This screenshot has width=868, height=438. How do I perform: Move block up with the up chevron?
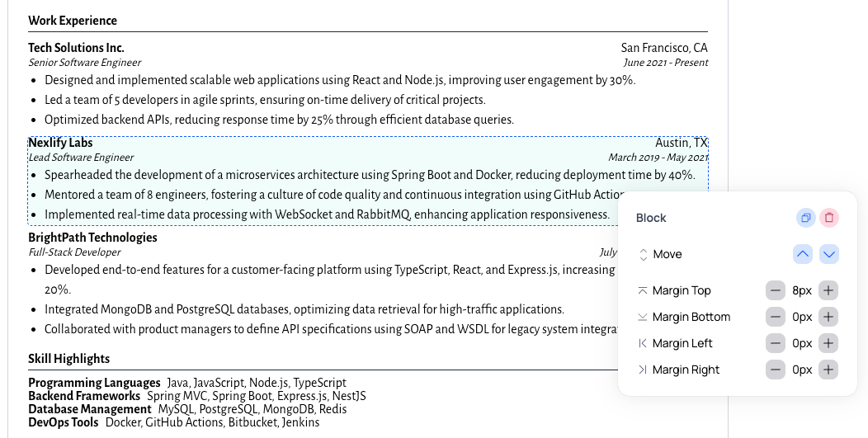point(803,254)
